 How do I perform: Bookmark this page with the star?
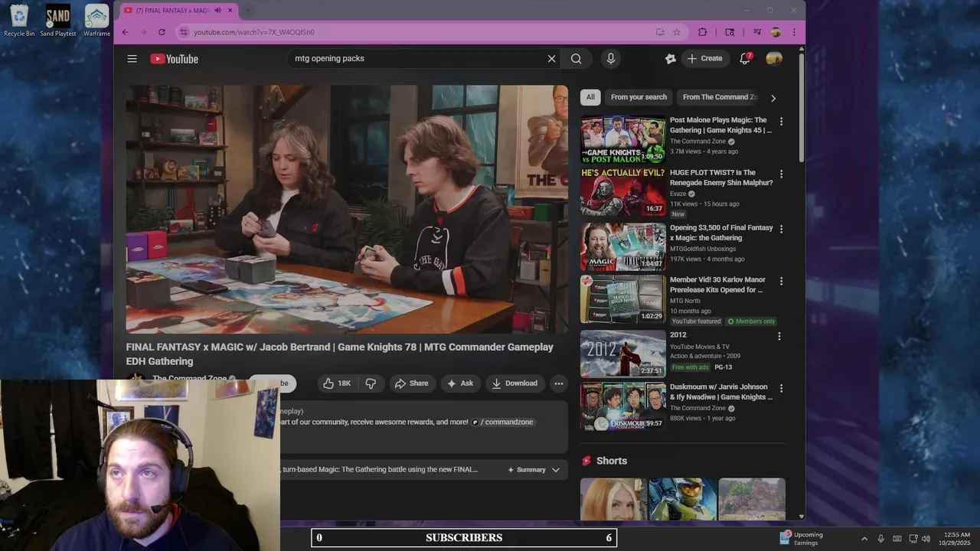677,32
